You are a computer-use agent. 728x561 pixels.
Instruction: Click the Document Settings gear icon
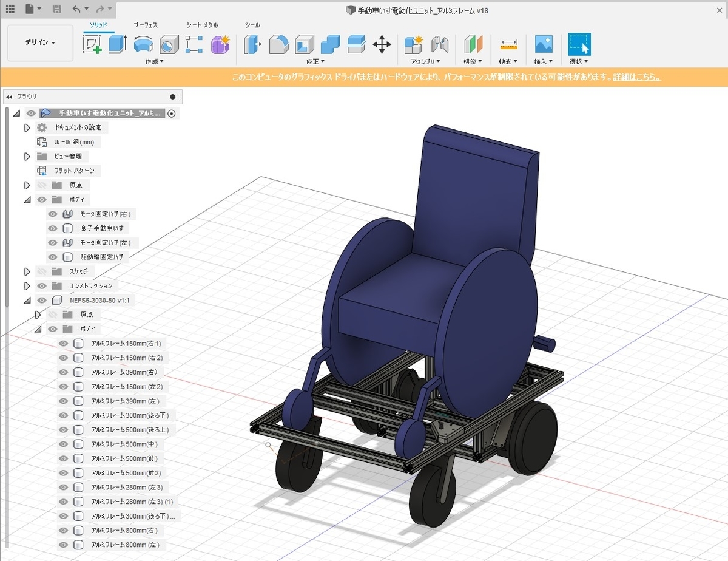(42, 127)
